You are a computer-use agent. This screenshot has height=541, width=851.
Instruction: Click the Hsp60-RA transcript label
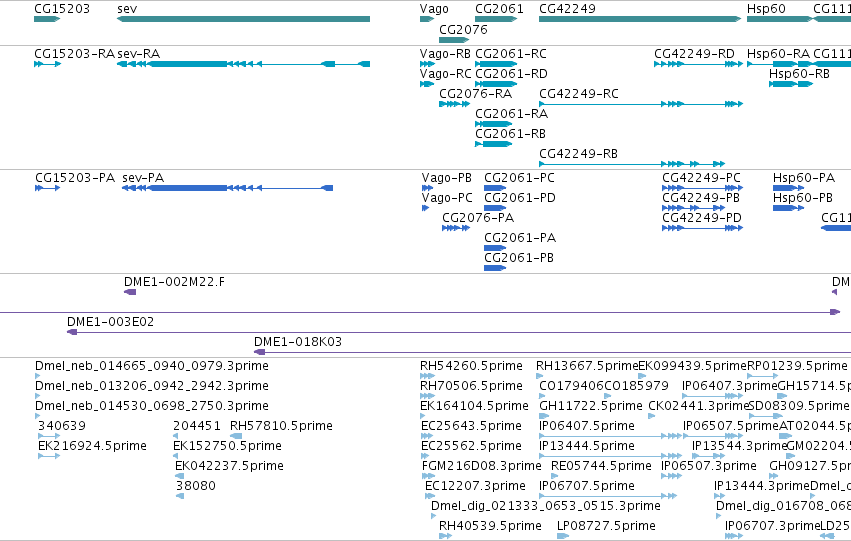coord(778,54)
